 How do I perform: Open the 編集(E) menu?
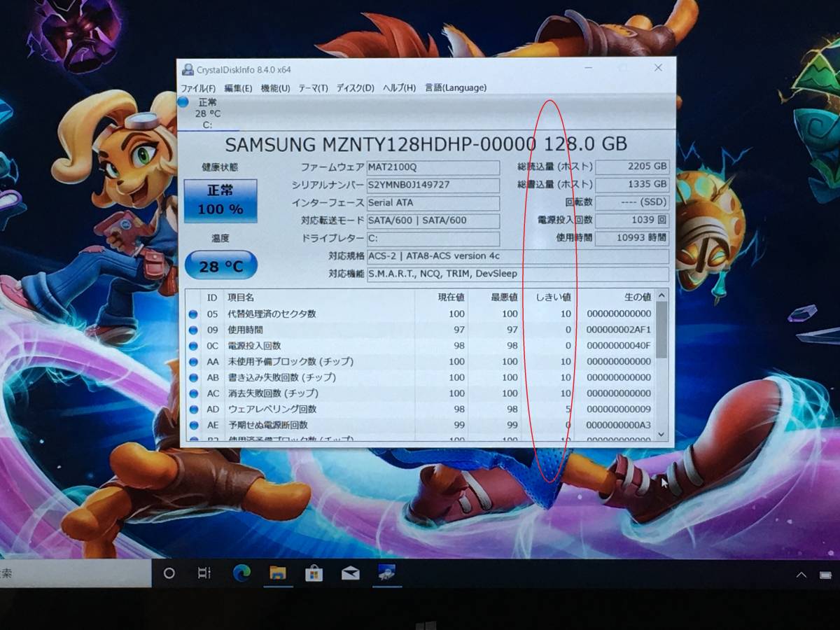[x=238, y=88]
